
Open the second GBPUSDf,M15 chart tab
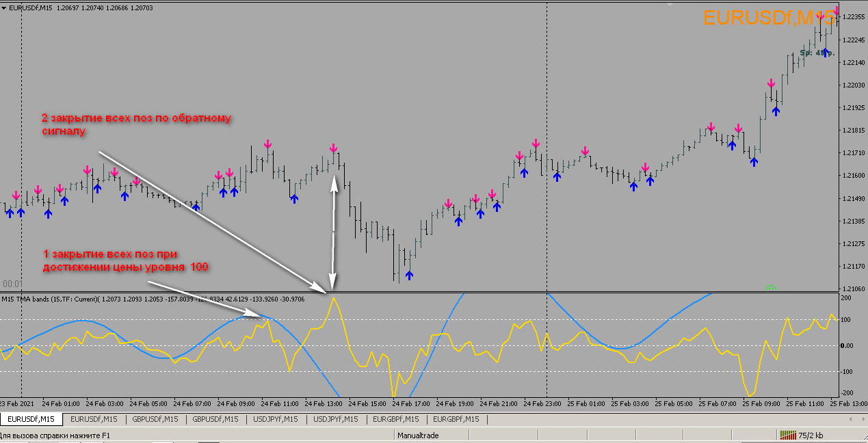click(215, 419)
